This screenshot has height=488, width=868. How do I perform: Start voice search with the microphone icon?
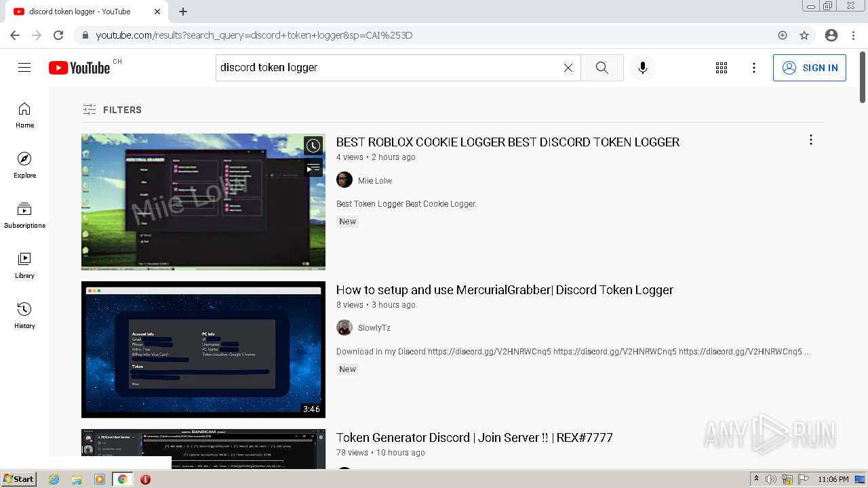(x=643, y=68)
